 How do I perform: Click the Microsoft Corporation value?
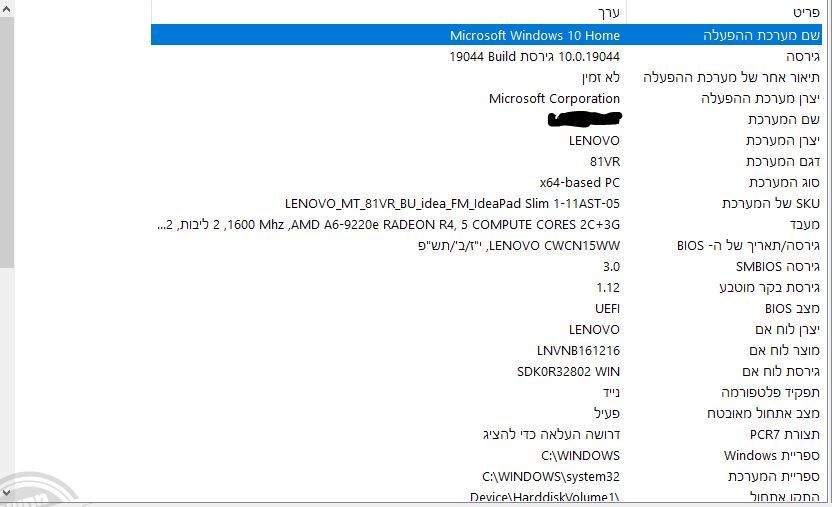[554, 98]
